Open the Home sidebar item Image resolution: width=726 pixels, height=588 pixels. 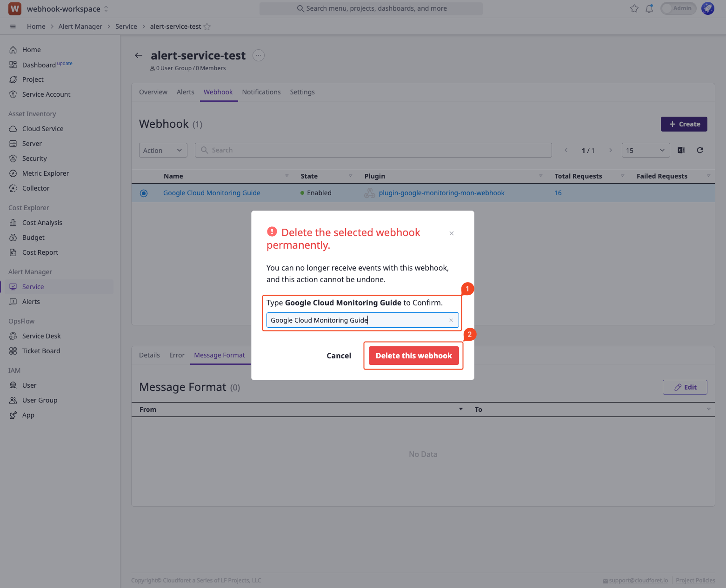pos(31,50)
